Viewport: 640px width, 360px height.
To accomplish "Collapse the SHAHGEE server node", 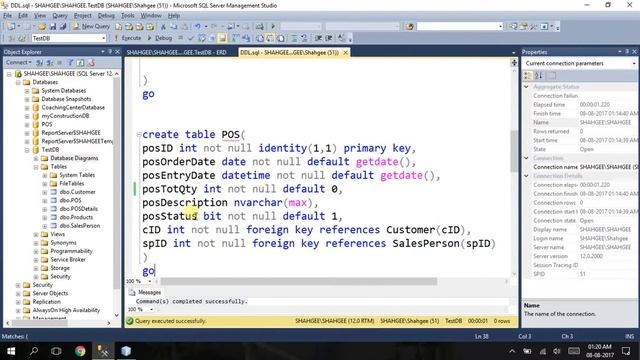I will click(9, 74).
